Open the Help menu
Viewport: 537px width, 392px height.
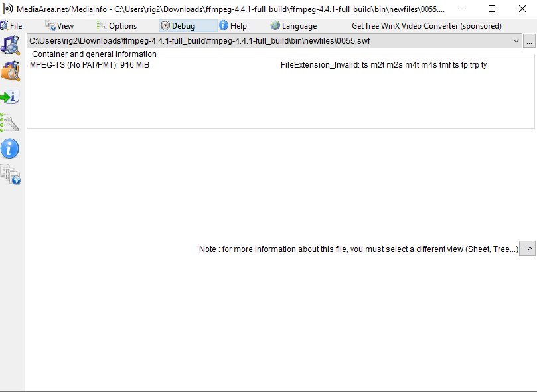(x=233, y=26)
